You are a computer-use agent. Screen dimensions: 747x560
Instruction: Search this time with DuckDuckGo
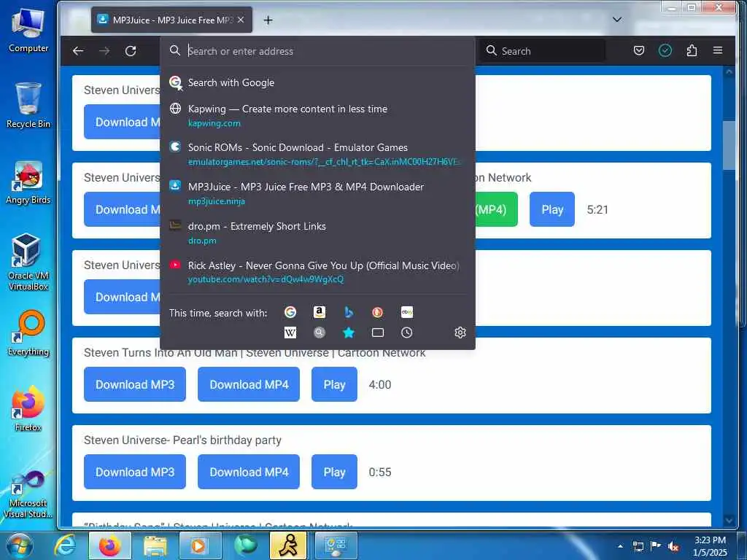(x=377, y=312)
